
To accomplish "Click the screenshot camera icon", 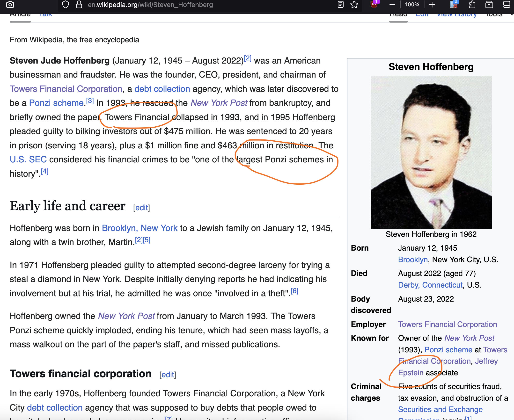I will click(10, 5).
